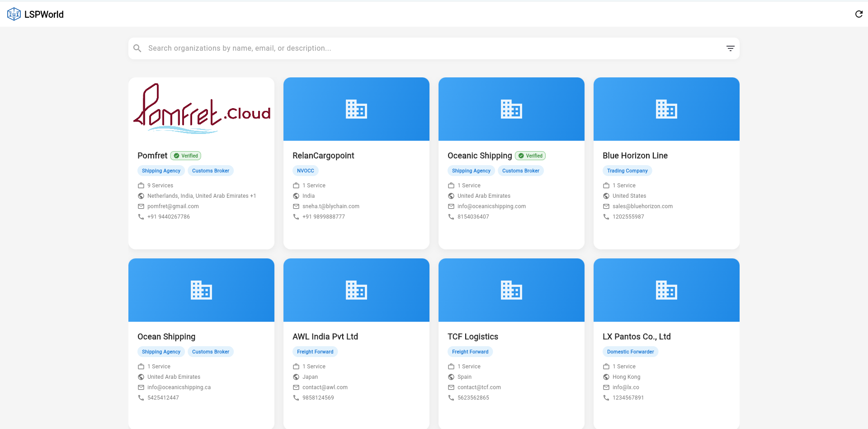Viewport: 868px width, 429px height.
Task: Click the services briefcase icon on TCF Logistics card
Action: (x=451, y=366)
